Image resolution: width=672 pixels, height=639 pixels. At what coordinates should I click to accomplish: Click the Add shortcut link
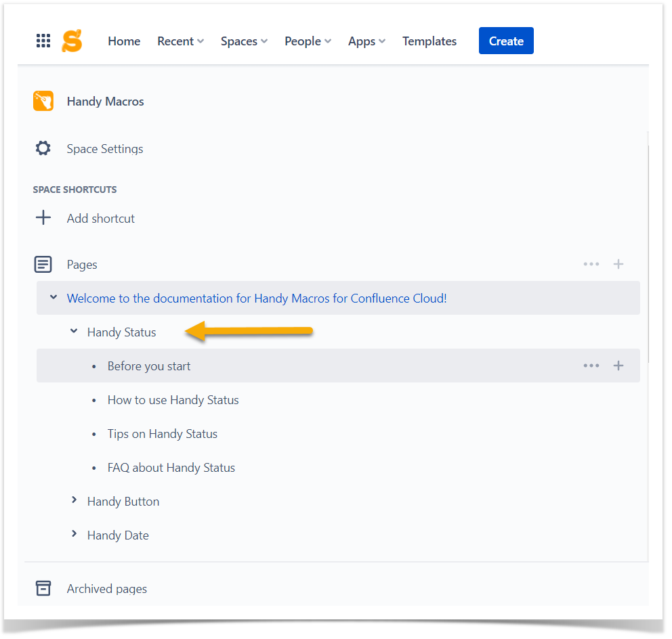[101, 219]
